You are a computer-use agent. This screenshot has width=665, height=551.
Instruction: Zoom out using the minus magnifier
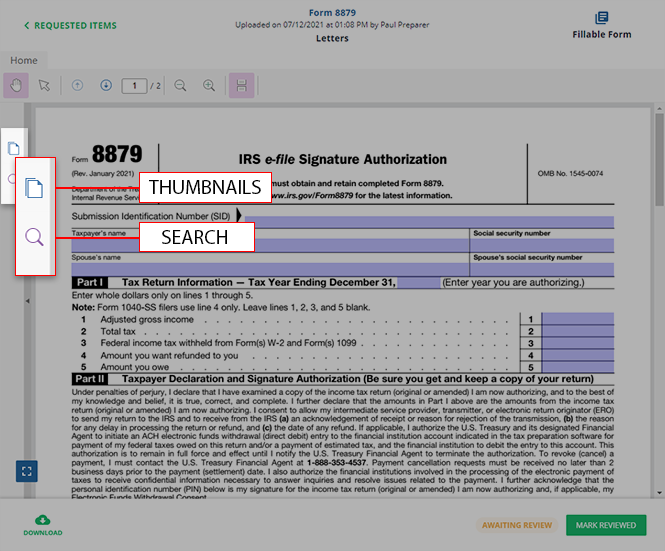click(181, 86)
